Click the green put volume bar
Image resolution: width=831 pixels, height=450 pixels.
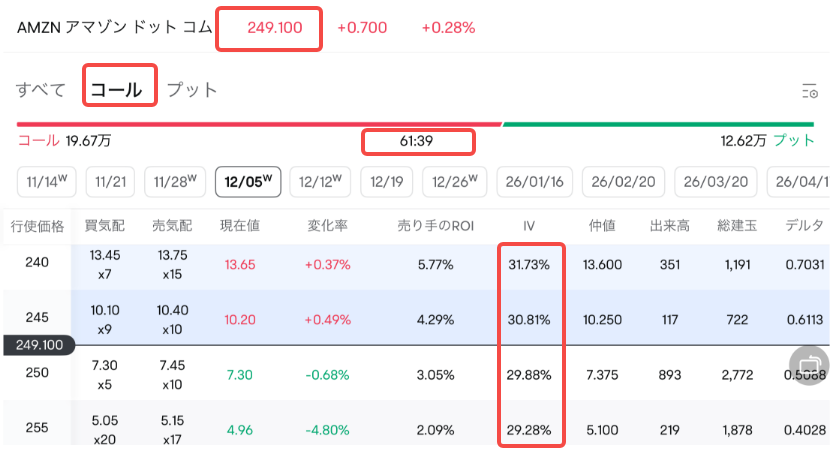click(x=658, y=125)
